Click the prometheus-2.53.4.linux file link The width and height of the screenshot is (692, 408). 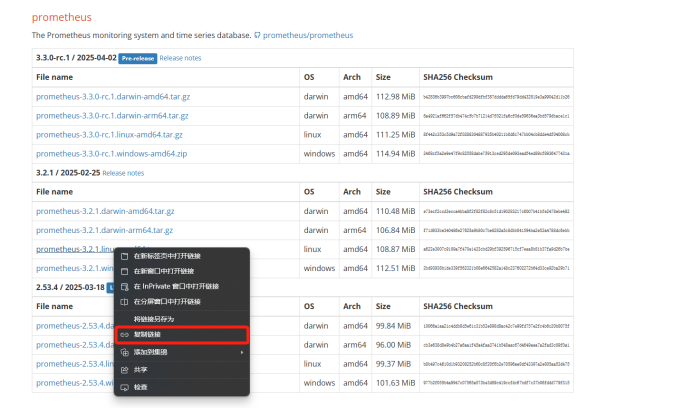[75, 364]
